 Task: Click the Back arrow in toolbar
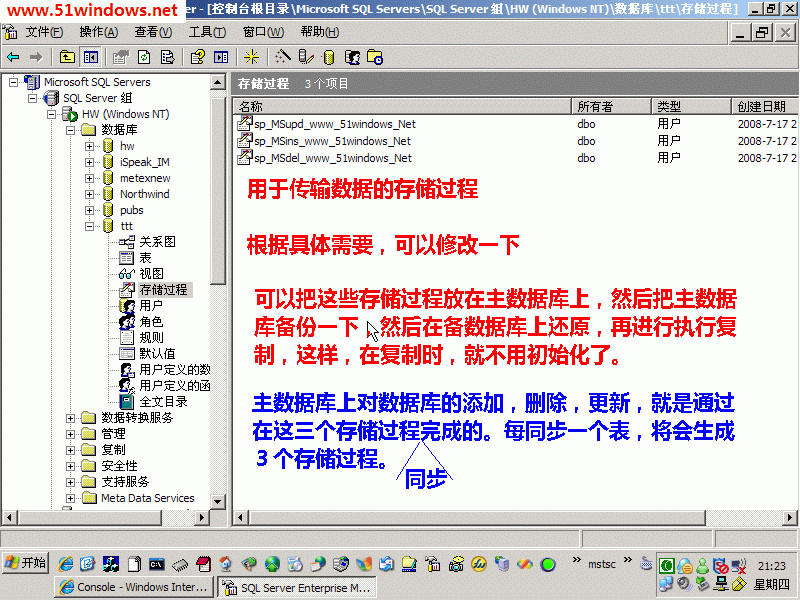[13, 57]
